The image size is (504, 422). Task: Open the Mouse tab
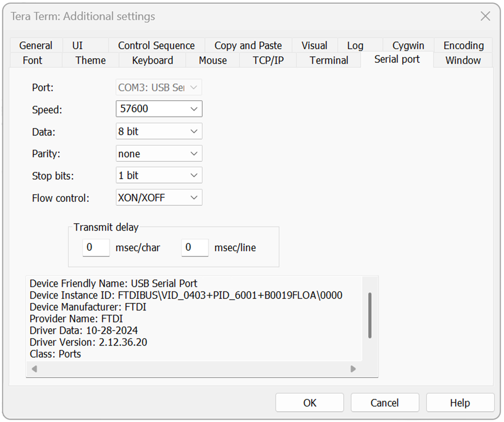tap(213, 60)
